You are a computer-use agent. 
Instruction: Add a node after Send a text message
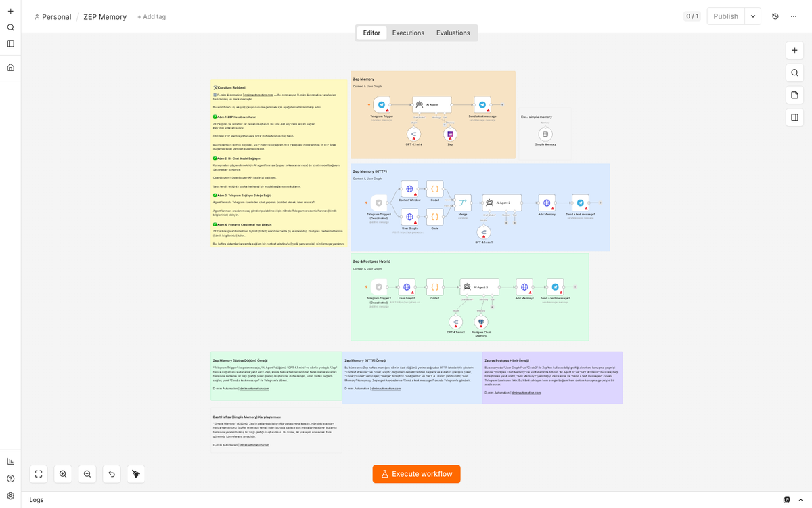502,105
